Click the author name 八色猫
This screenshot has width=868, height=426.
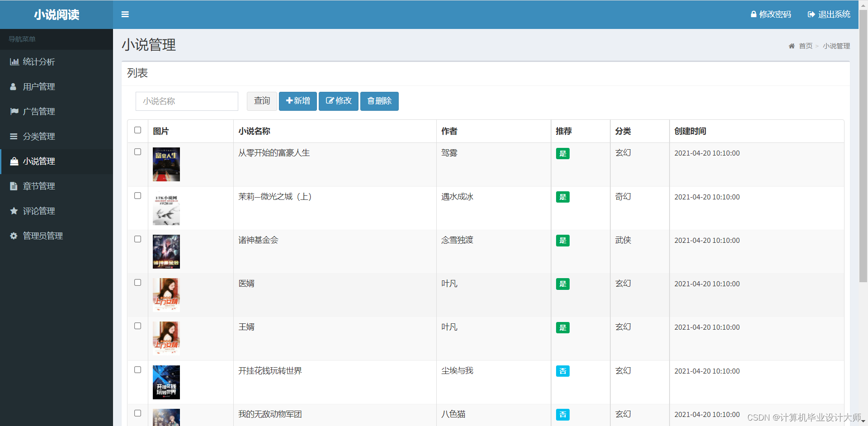click(453, 415)
